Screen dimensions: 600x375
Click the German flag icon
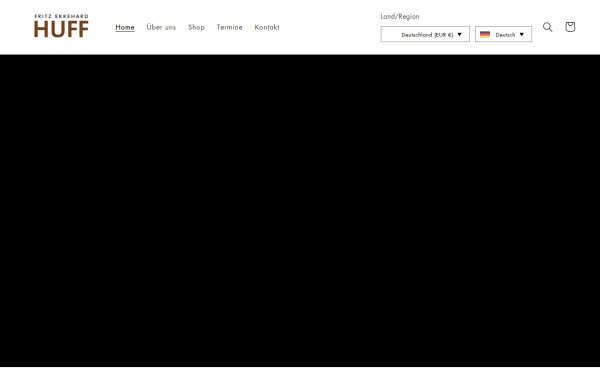click(x=485, y=34)
